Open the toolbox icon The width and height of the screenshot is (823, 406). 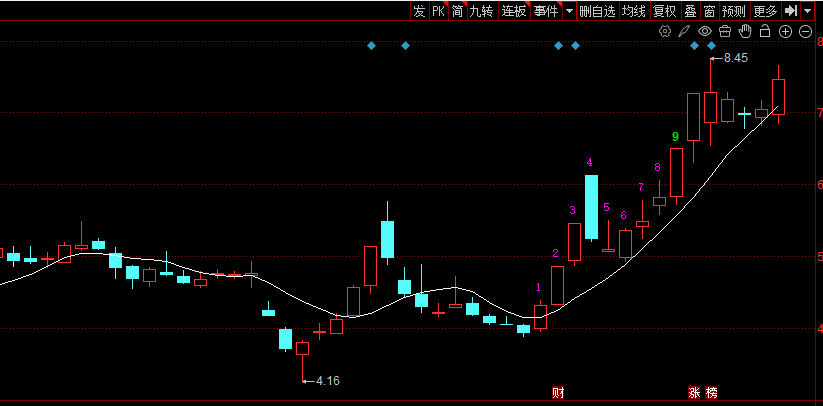[x=725, y=31]
